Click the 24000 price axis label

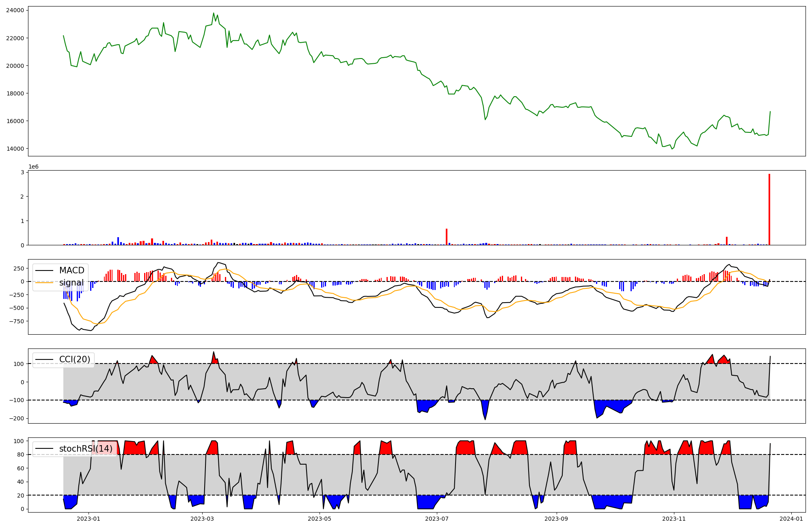15,10
